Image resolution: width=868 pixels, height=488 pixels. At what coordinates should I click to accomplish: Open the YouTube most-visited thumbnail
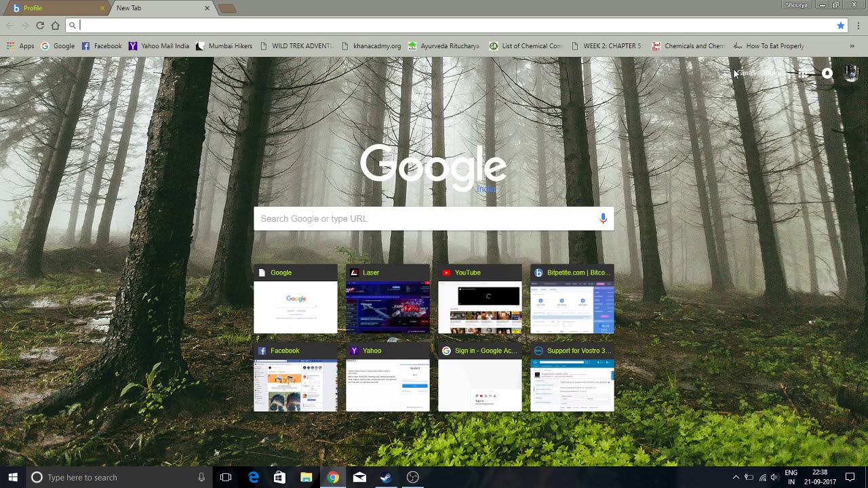480,299
